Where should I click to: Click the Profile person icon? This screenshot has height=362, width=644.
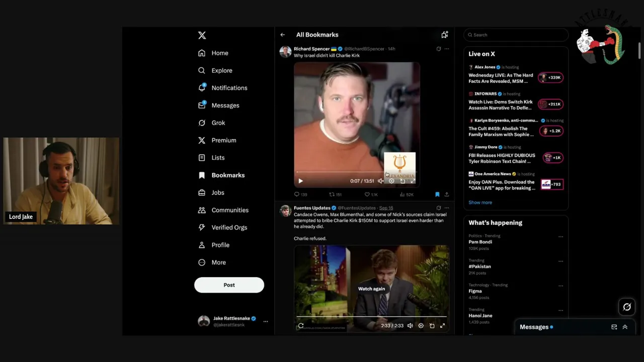coord(202,245)
